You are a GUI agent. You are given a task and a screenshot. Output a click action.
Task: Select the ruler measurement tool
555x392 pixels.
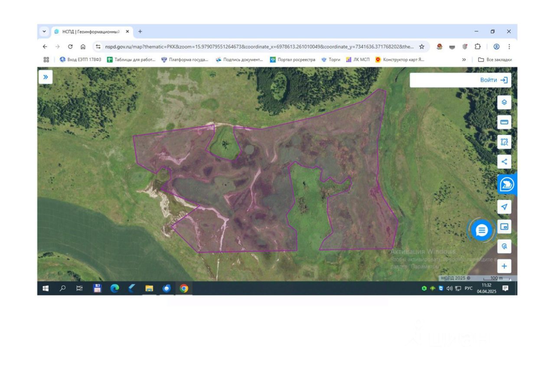pyautogui.click(x=504, y=122)
